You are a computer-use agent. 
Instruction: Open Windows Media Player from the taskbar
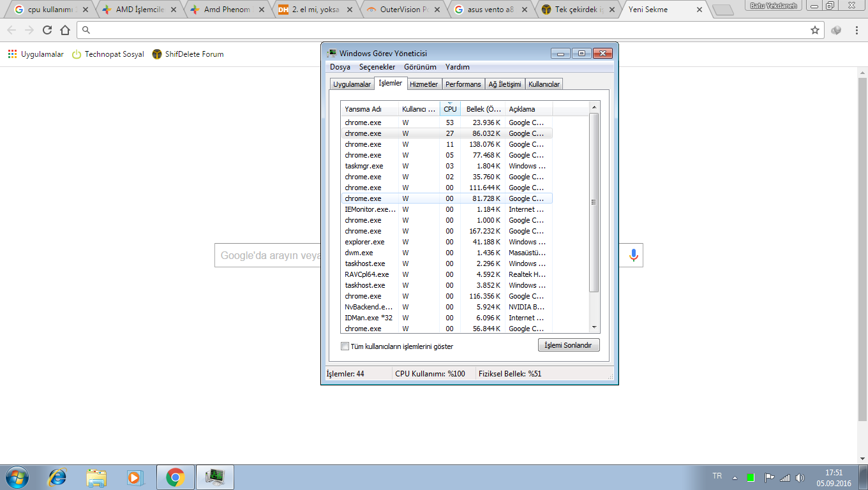(135, 477)
